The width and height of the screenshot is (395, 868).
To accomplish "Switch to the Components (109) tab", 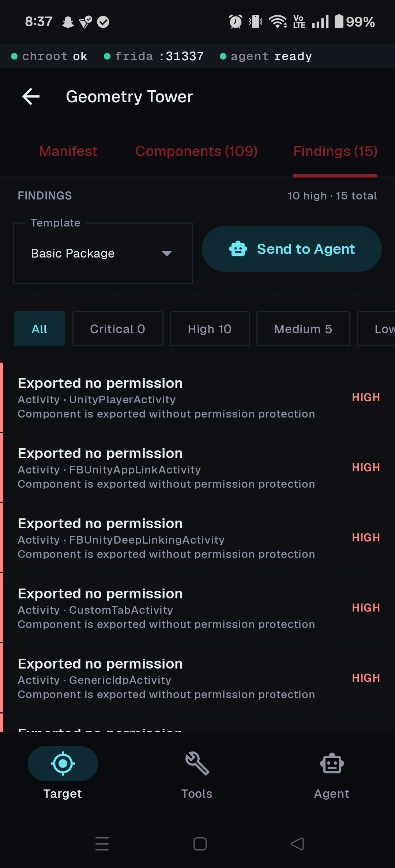I will [x=196, y=151].
